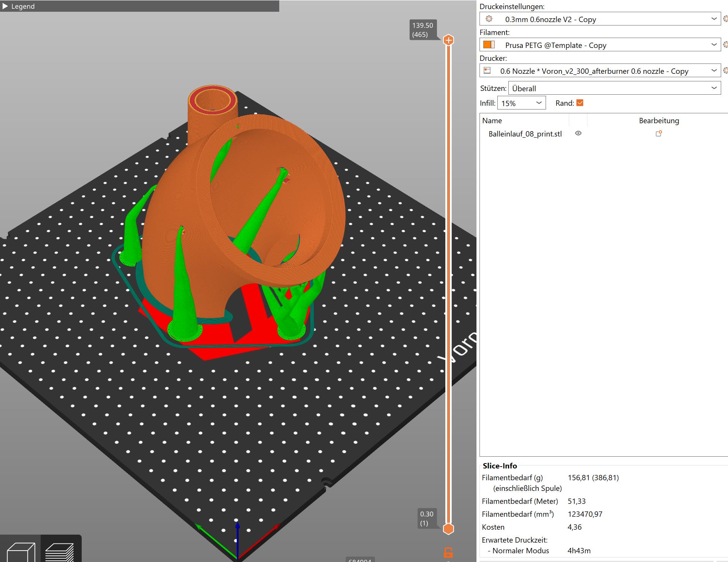Click the filament volume value 123470,97
This screenshot has width=728, height=562.
pyautogui.click(x=585, y=514)
